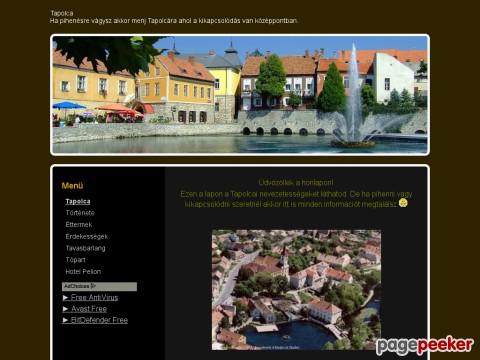Open the Története menu page
480x360 pixels.
[x=80, y=213]
